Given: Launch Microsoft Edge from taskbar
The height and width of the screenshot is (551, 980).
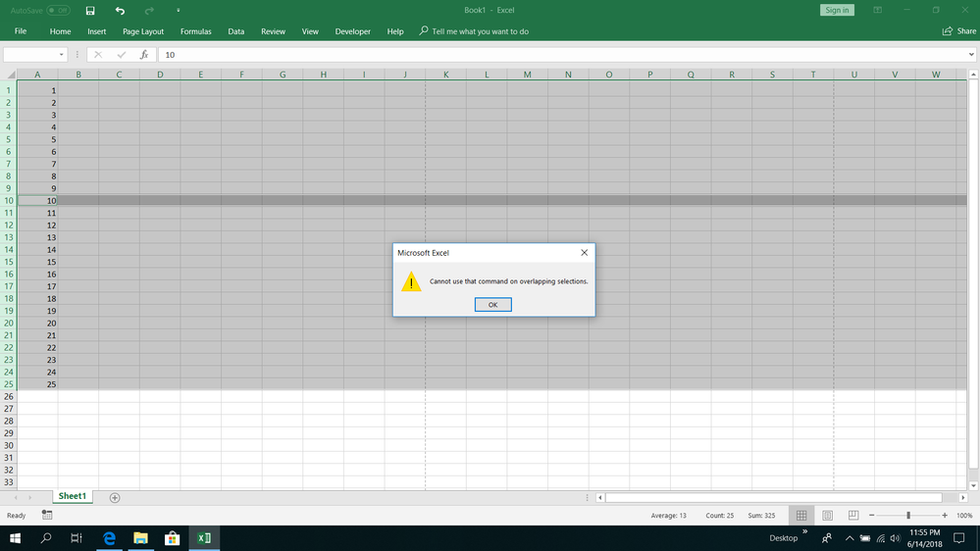Looking at the screenshot, I should pos(109,538).
